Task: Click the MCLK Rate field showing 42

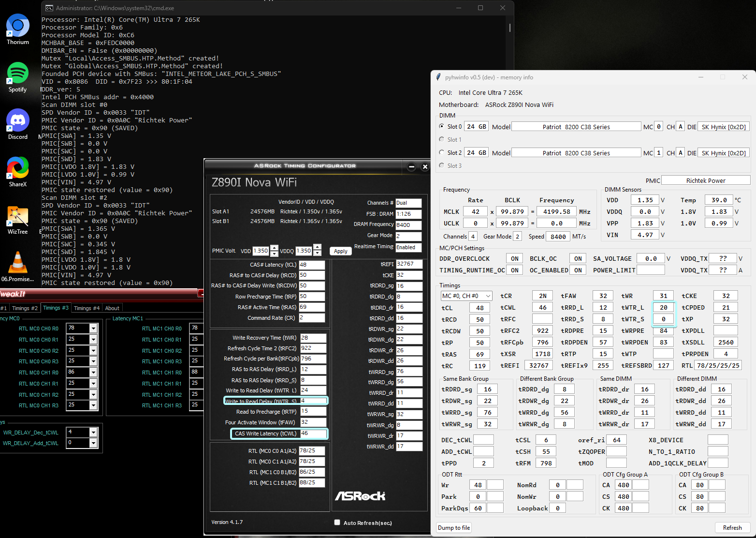Action: pyautogui.click(x=476, y=211)
